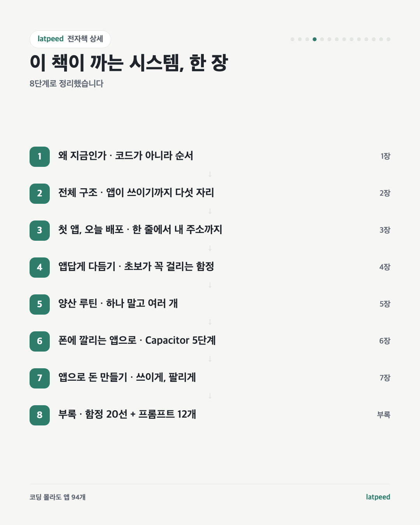Go to the last pagination dot
This screenshot has height=525, width=420.
click(x=388, y=39)
